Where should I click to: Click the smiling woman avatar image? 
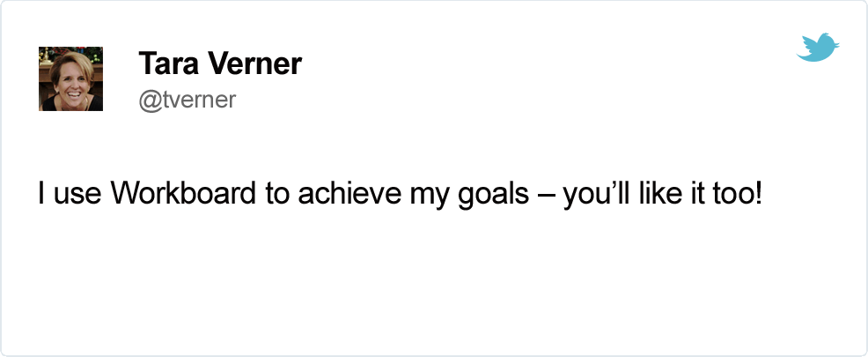point(70,78)
